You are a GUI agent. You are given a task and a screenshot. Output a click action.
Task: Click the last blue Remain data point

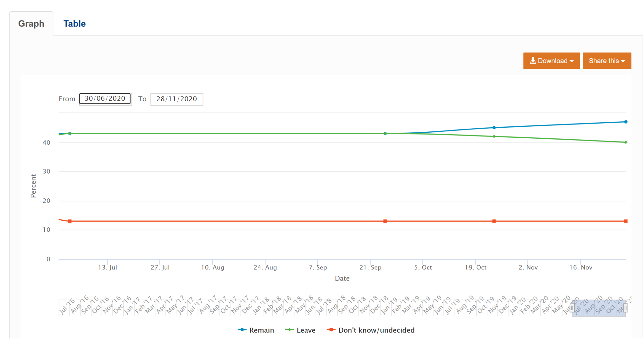pyautogui.click(x=625, y=122)
